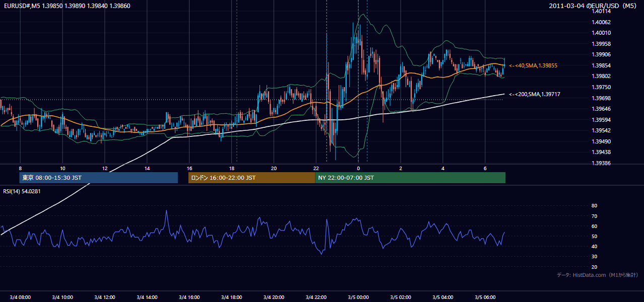
Task: Click the 3/4 20:00 date label
Action: click(274, 297)
